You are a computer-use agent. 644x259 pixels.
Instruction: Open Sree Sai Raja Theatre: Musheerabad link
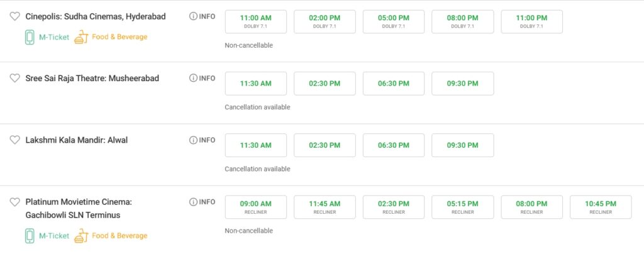pos(92,79)
